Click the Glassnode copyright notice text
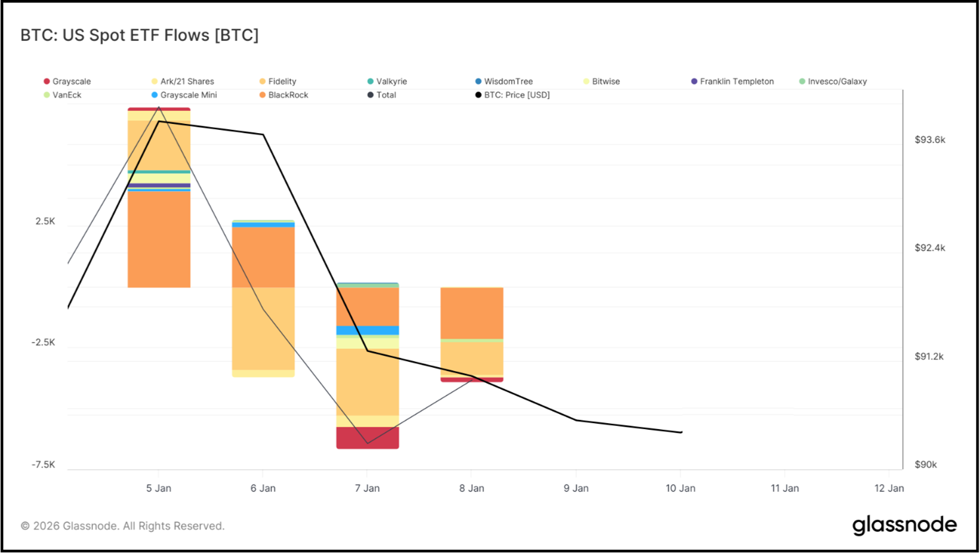Image resolution: width=980 pixels, height=553 pixels. [x=123, y=526]
